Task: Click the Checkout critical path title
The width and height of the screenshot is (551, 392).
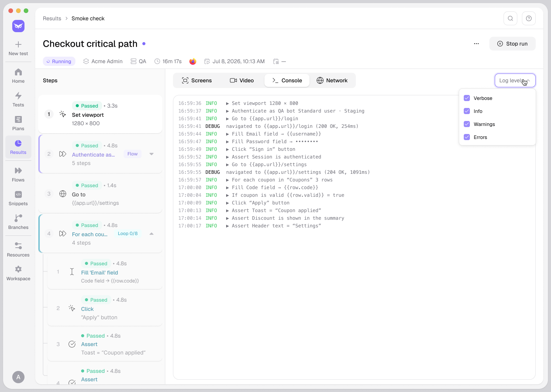Action: click(90, 44)
